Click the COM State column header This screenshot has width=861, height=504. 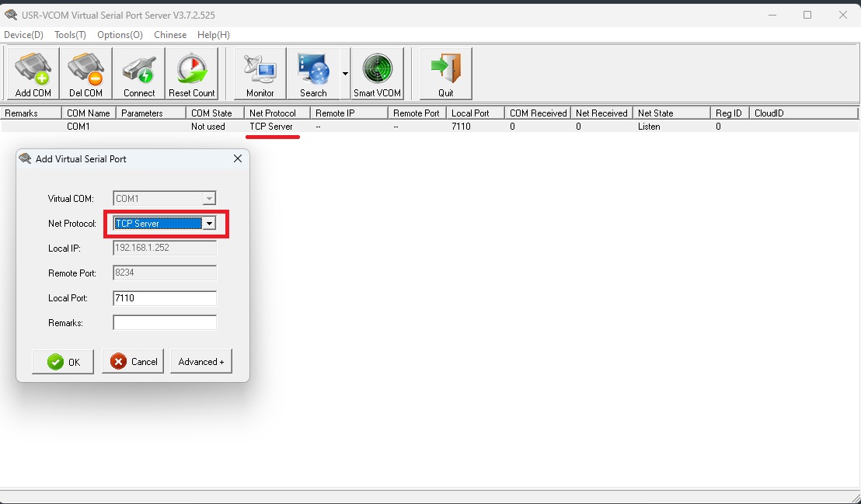click(215, 113)
